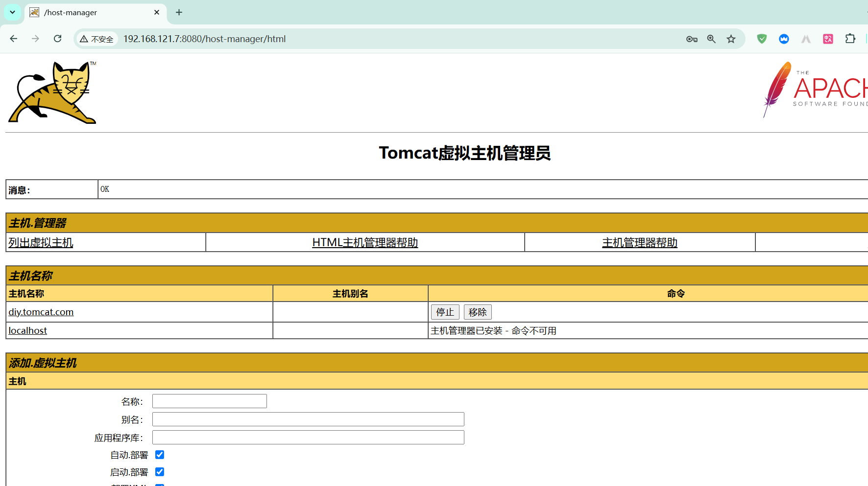Open the blue round extension icon
Screen dimensions: 868x486
click(x=784, y=39)
